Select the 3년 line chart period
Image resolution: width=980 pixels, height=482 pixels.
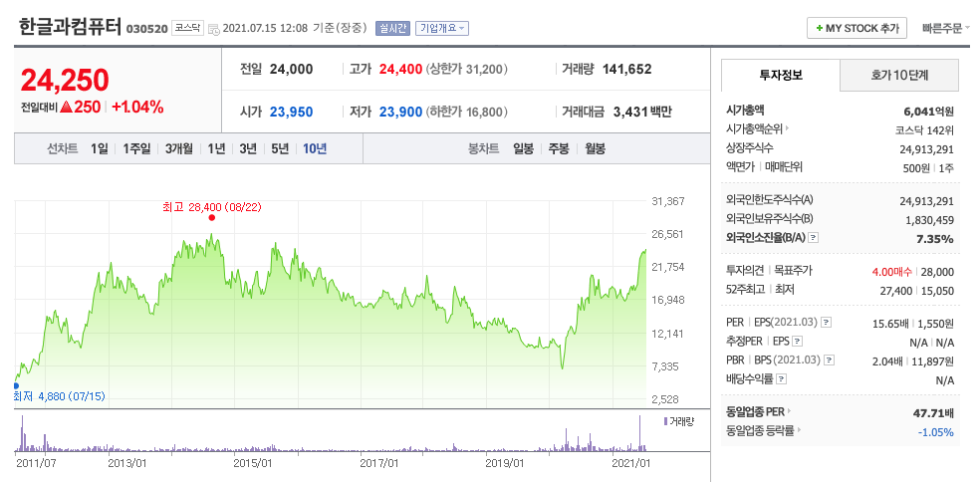pos(248,148)
